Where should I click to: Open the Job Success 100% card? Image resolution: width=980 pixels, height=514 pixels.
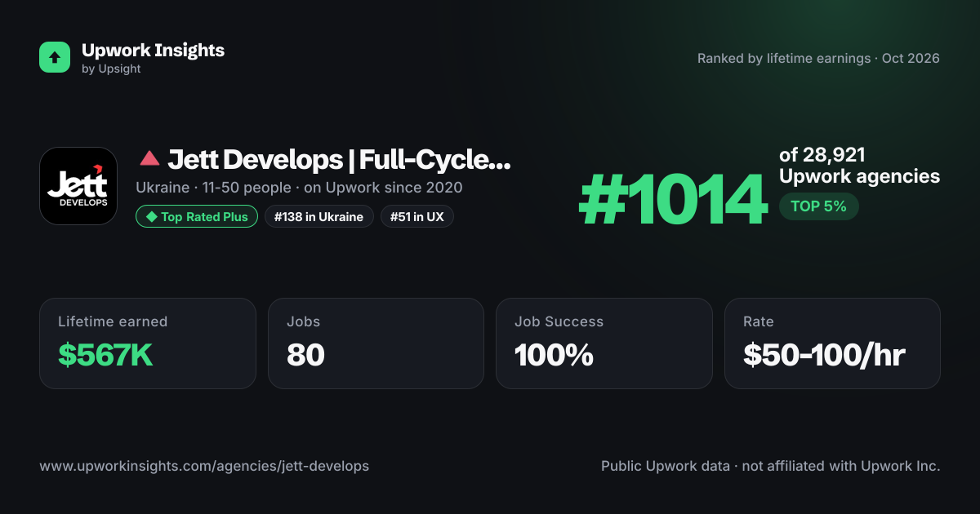click(x=604, y=343)
